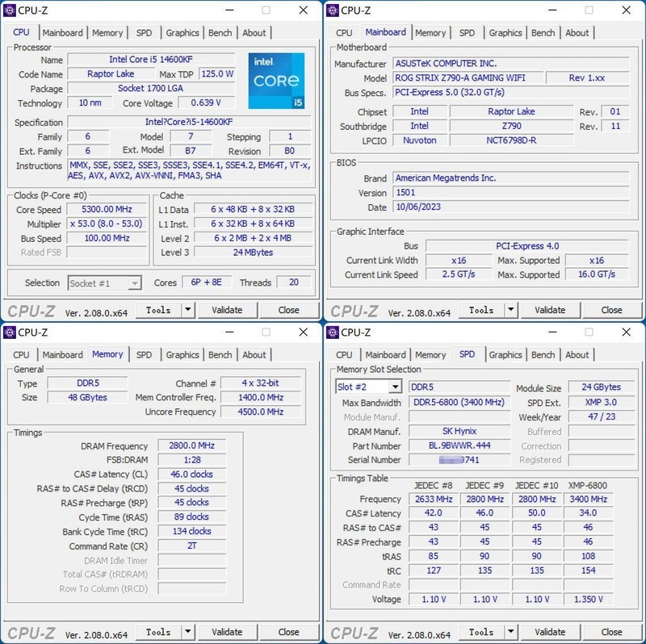Click the CPU-Z title icon in the Processor window
Viewport: 646px width, 644px height.
pyautogui.click(x=9, y=10)
